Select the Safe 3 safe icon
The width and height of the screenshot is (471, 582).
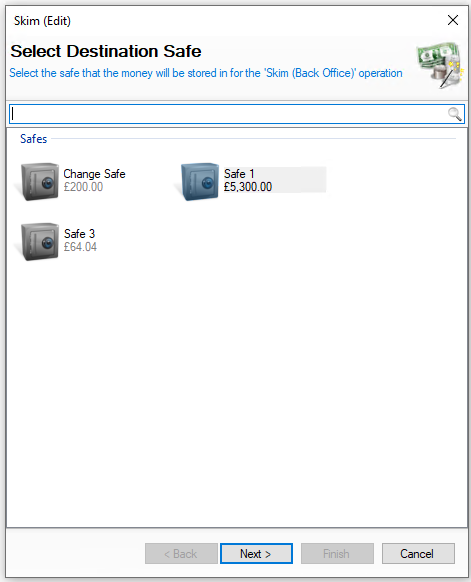click(40, 241)
